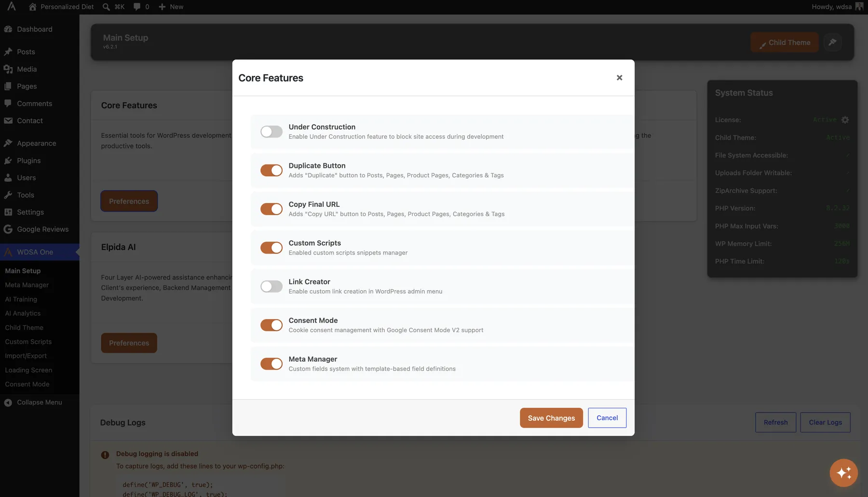Click the Appearance brush icon in sidebar
Image resolution: width=868 pixels, height=497 pixels.
pyautogui.click(x=8, y=143)
